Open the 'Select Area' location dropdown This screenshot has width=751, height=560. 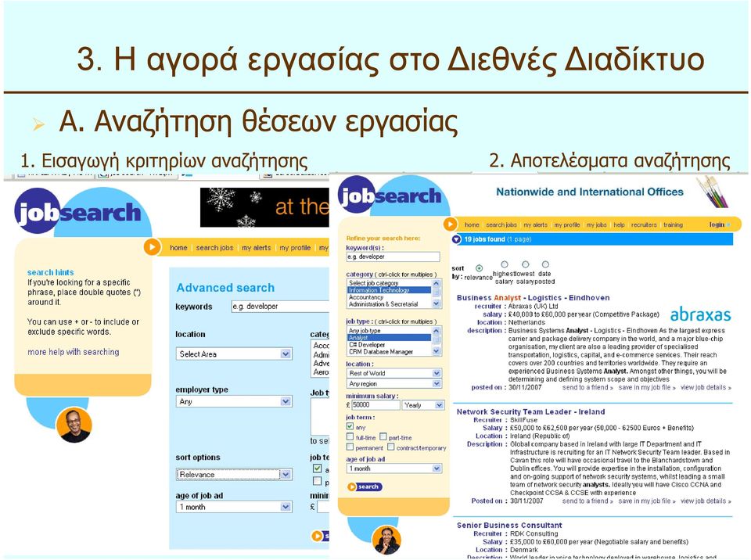pos(234,354)
